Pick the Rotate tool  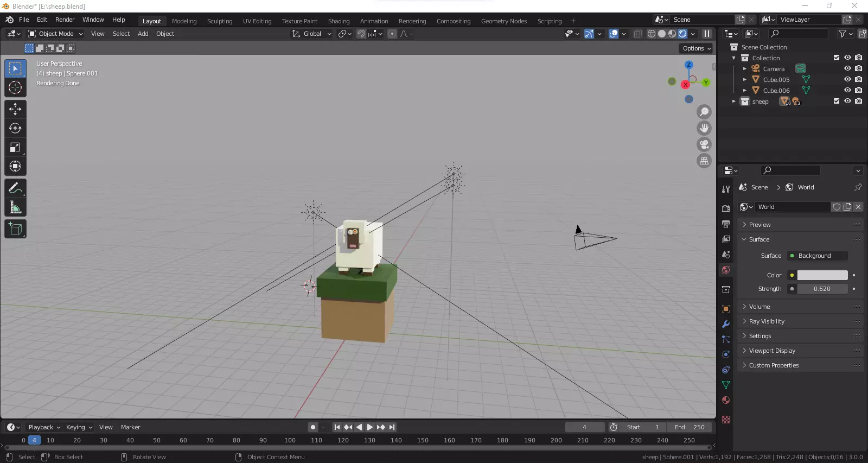point(15,128)
